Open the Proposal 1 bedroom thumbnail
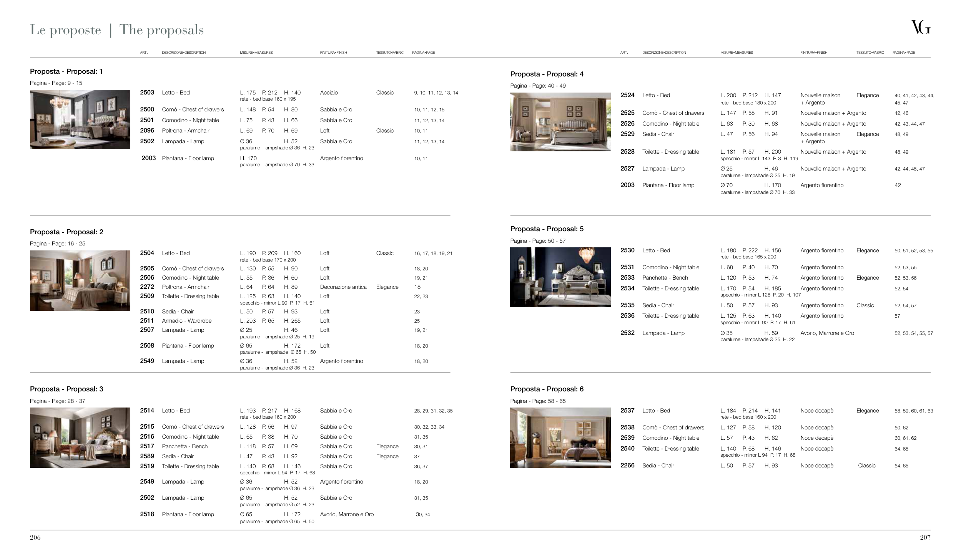The height and width of the screenshot is (560, 961). click(x=80, y=119)
